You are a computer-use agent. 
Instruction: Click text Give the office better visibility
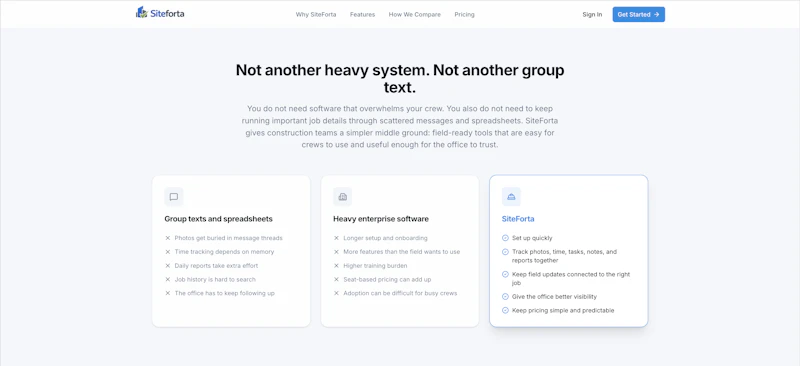(555, 297)
